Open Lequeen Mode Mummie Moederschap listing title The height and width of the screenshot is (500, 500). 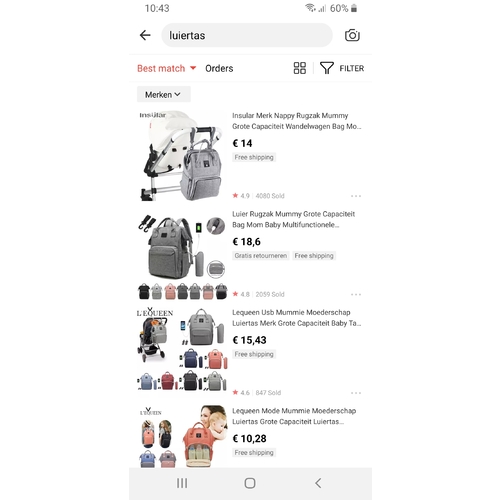click(x=294, y=416)
